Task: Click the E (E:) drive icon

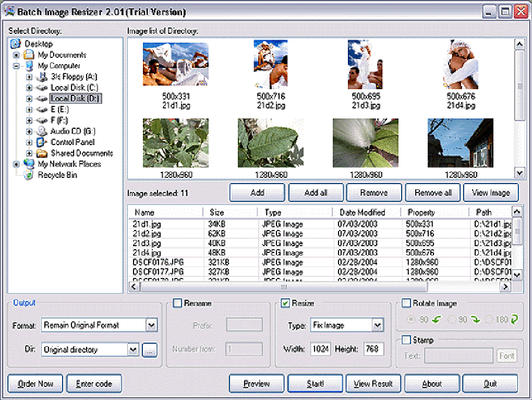Action: (42, 109)
